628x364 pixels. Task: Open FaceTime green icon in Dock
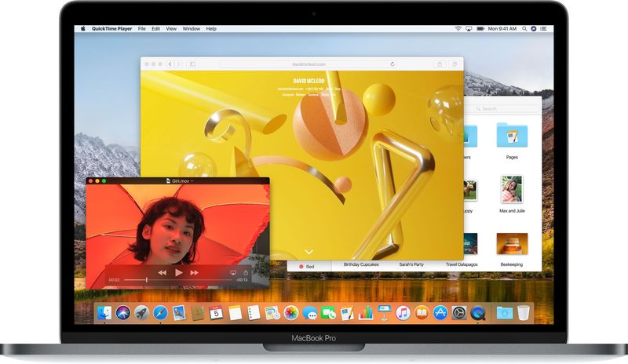[328, 313]
